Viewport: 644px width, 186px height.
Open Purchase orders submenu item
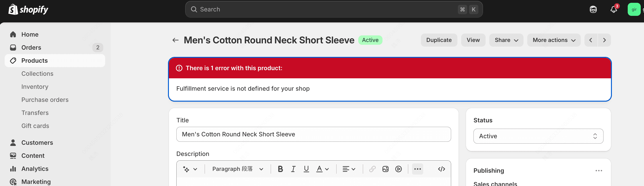(45, 100)
